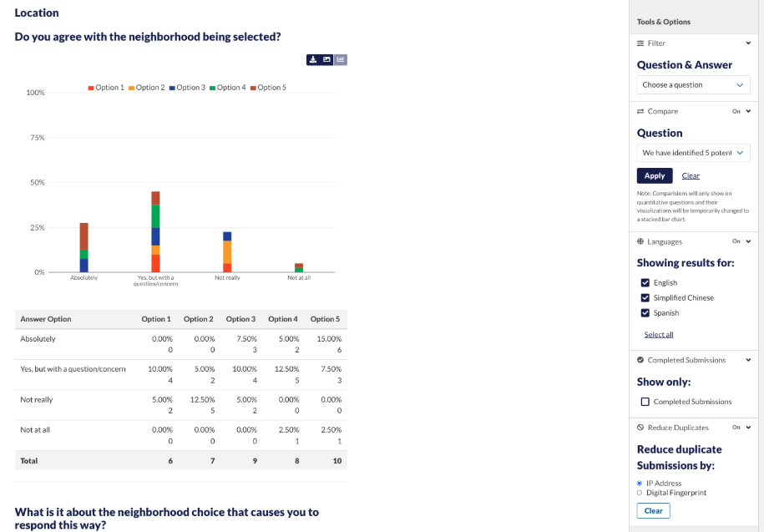
Task: Collapse the Filter section chevron
Action: [748, 43]
